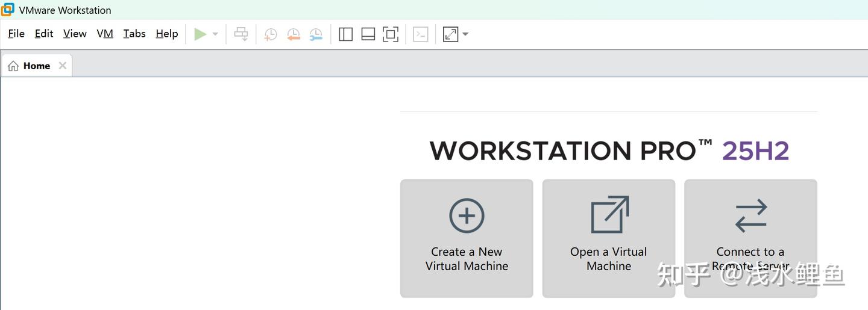The height and width of the screenshot is (310, 868).
Task: Click Connect to a Remote Server tile
Action: coord(750,238)
